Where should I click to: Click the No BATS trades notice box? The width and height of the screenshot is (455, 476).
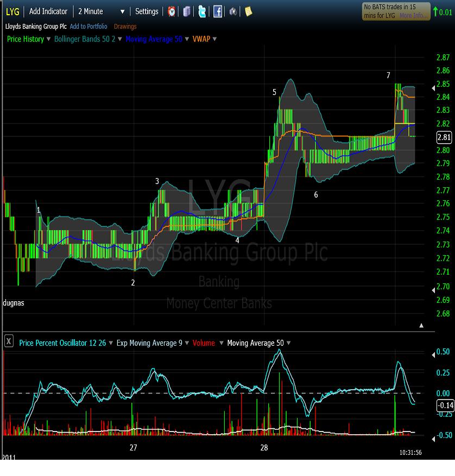tap(396, 11)
